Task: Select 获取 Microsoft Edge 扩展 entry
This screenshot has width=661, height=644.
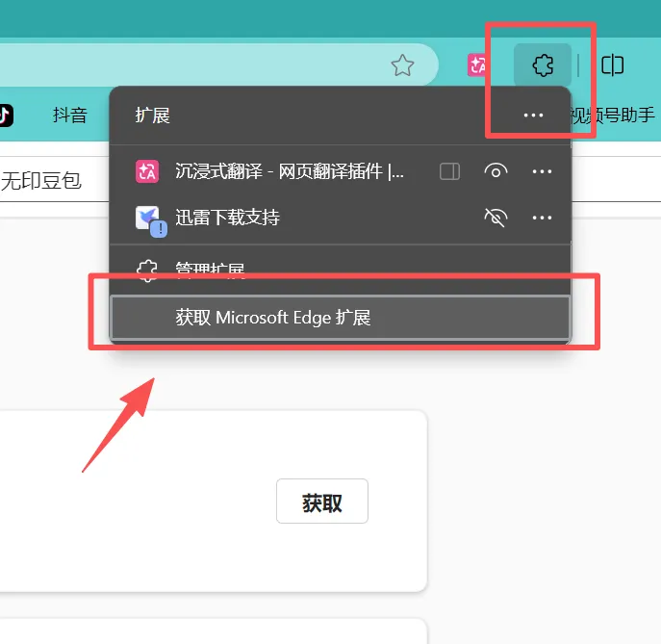Action: (x=341, y=317)
